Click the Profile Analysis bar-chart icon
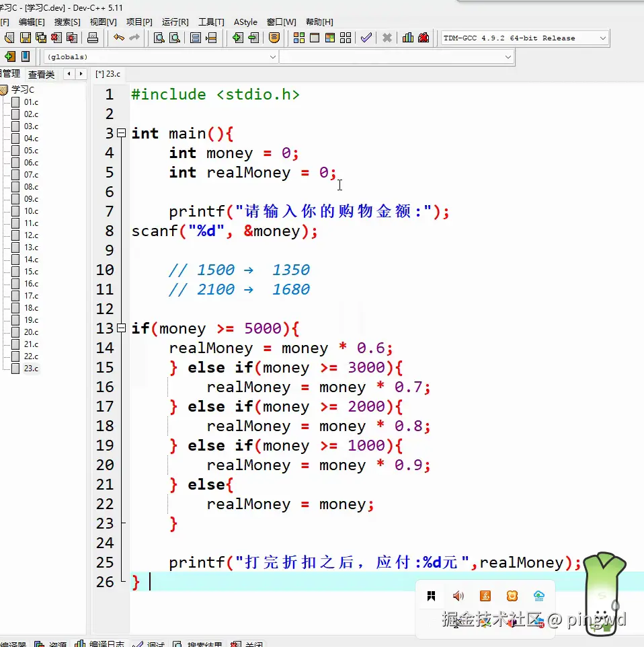Screen dimensions: 644x647 tap(408, 38)
